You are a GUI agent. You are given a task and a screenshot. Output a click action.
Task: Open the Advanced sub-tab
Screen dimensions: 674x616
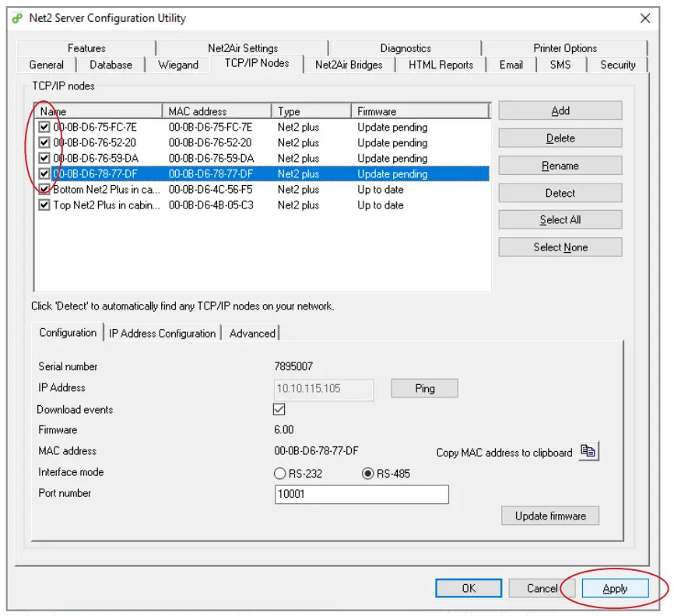252,334
